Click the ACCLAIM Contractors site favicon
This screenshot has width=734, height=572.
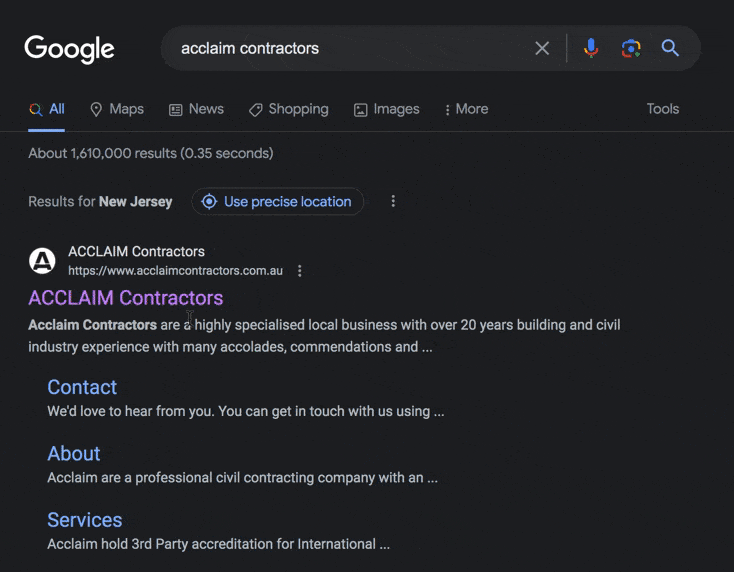pos(42,261)
